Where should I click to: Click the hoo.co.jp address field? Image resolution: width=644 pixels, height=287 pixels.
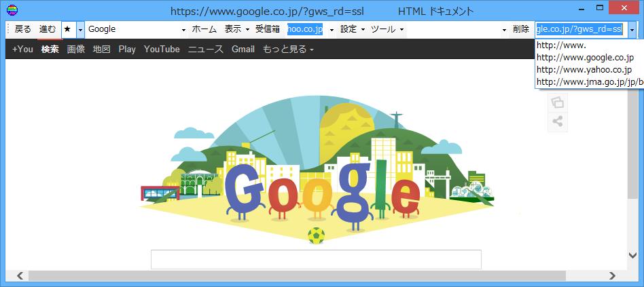click(x=306, y=30)
